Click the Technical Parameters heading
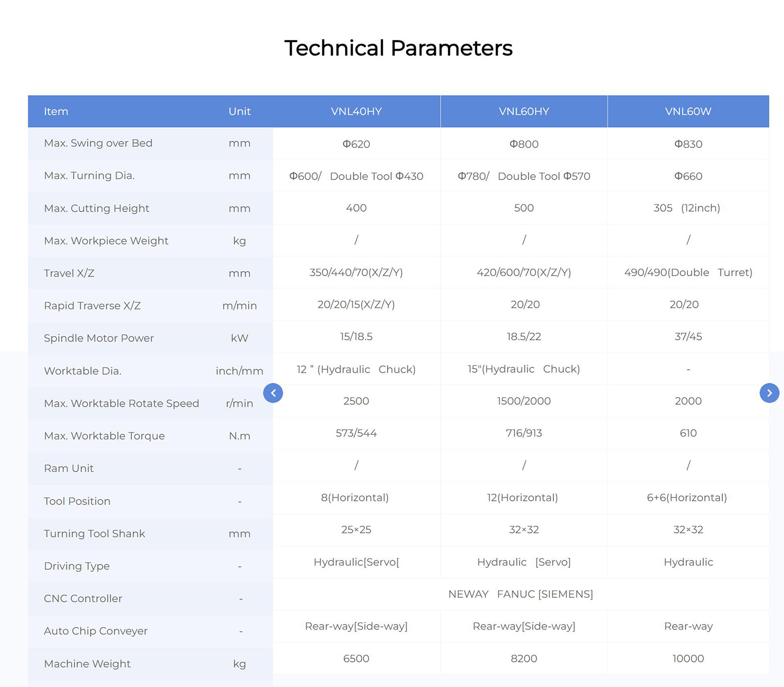Screen dimensions: 784x687 point(398,48)
